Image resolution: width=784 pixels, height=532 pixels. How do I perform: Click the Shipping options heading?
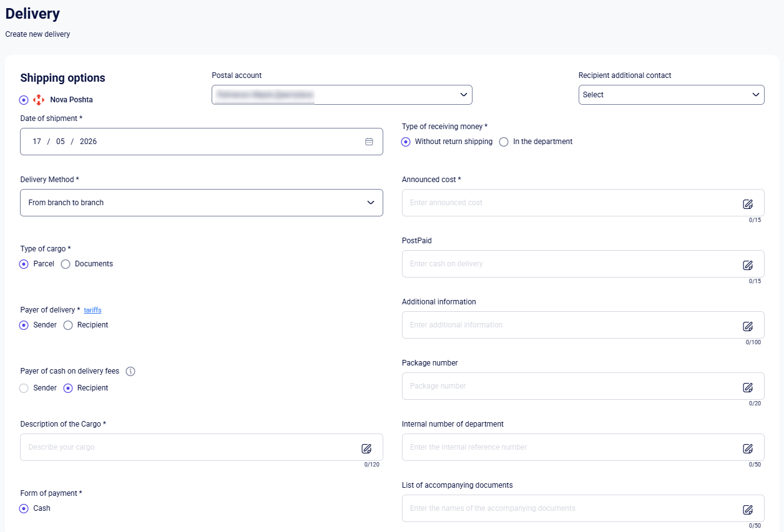62,78
